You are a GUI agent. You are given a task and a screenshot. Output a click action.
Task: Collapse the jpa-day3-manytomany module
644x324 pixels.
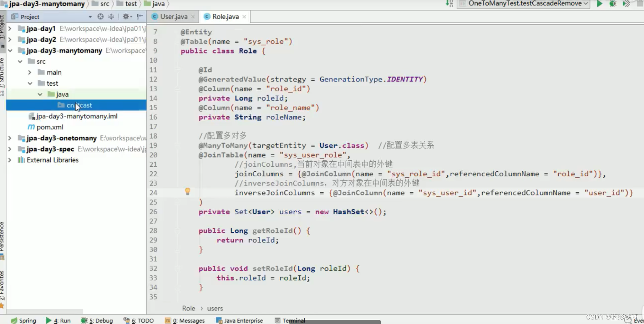pyautogui.click(x=10, y=51)
